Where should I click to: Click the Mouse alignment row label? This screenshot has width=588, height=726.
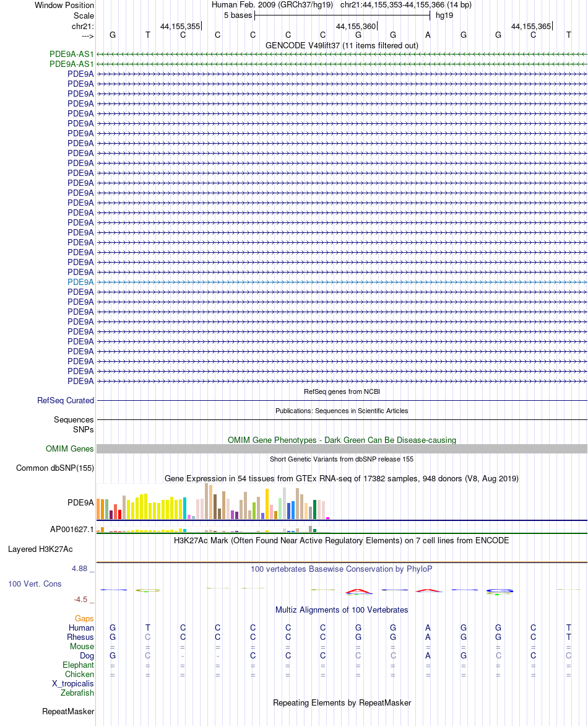pyautogui.click(x=82, y=646)
